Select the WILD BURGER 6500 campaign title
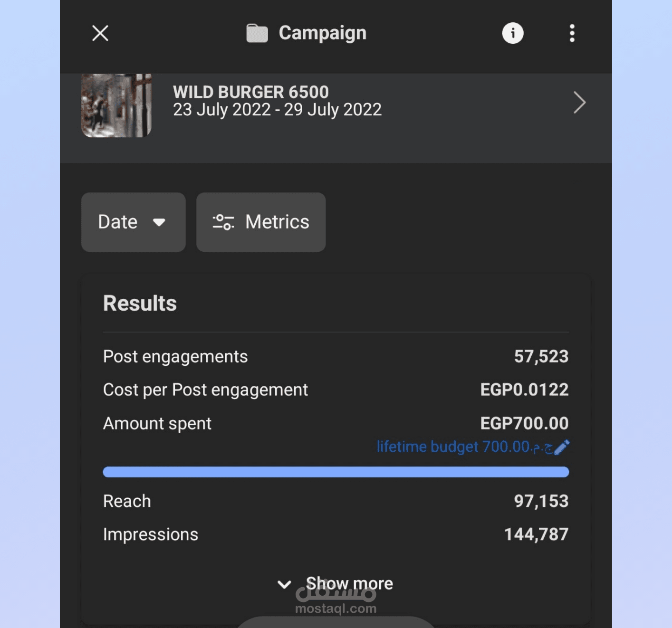 (251, 92)
